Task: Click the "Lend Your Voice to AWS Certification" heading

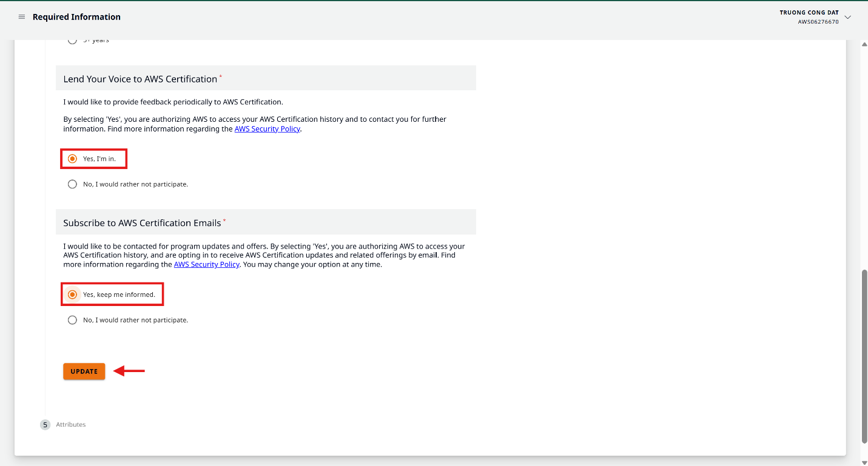Action: (140, 79)
